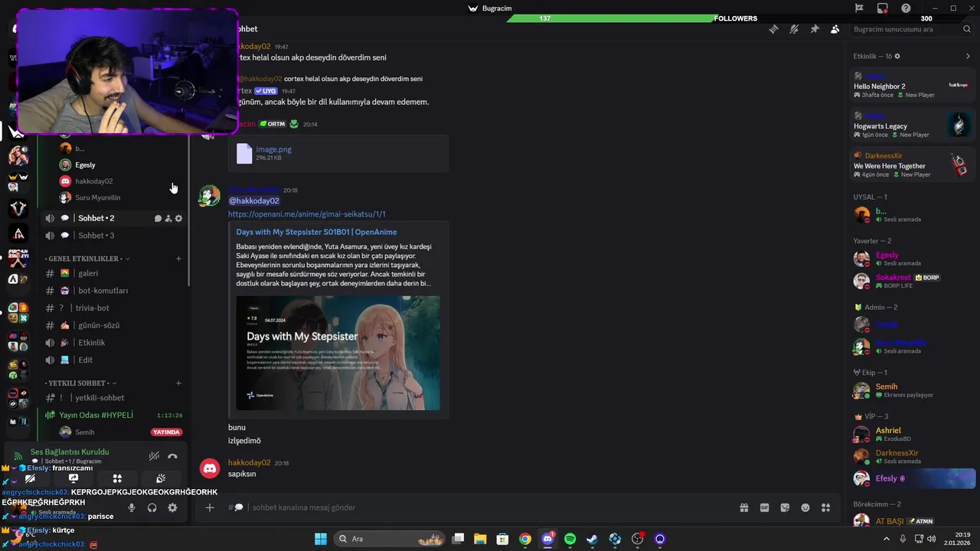Viewport: 980px width, 551px height.
Task: Open the sticker picker icon
Action: click(785, 507)
